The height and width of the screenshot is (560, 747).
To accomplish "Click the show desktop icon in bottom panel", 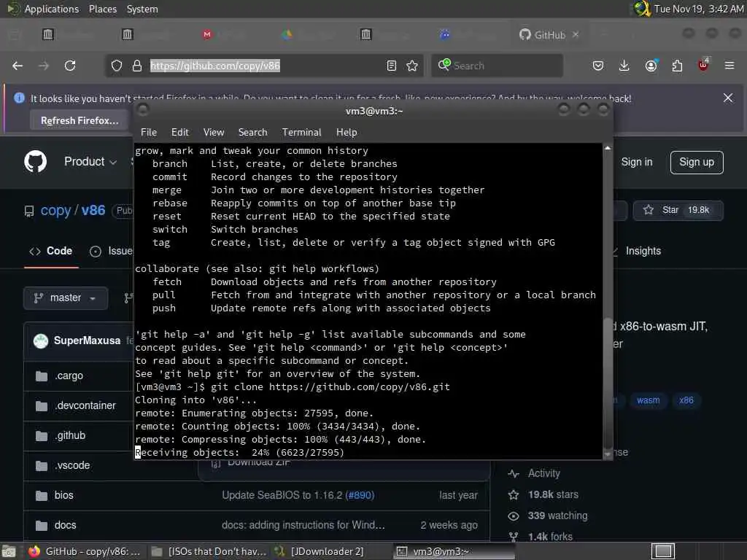I will [x=8, y=551].
